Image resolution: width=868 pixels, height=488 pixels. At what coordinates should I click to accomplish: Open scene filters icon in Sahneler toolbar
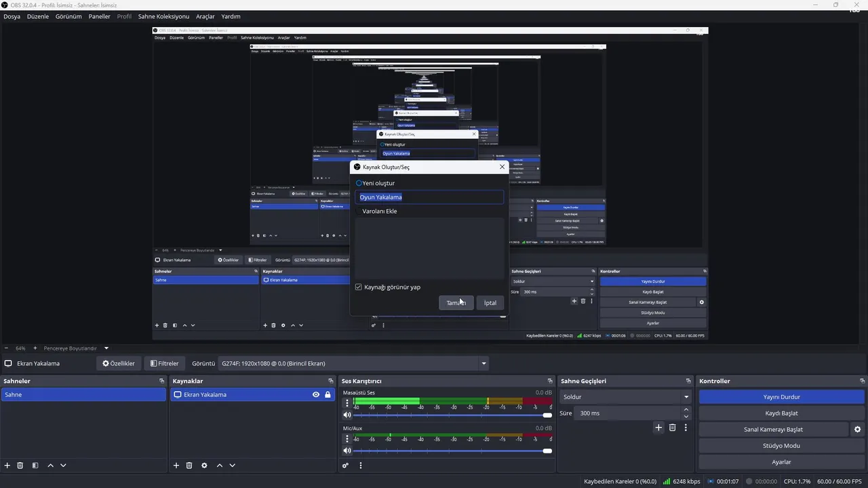35,466
